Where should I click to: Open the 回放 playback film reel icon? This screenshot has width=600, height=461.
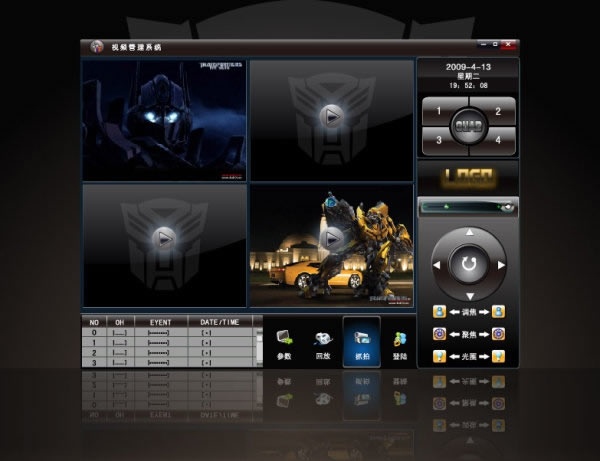tap(323, 344)
